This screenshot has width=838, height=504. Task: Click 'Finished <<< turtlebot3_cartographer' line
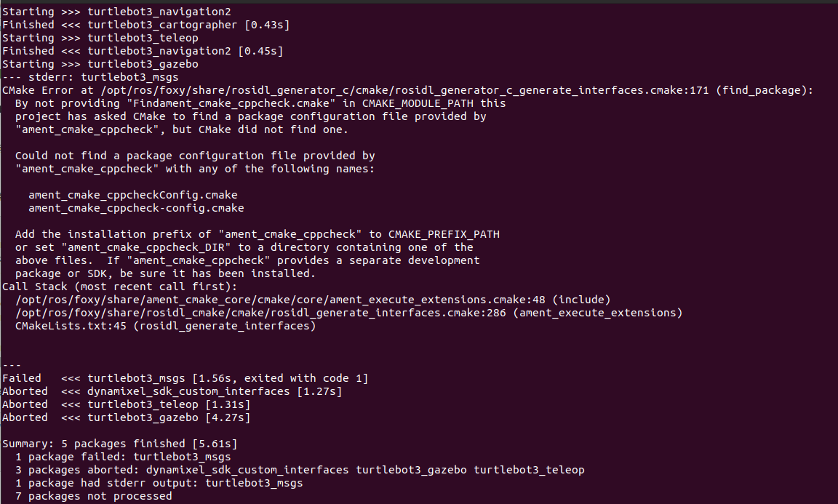(146, 25)
